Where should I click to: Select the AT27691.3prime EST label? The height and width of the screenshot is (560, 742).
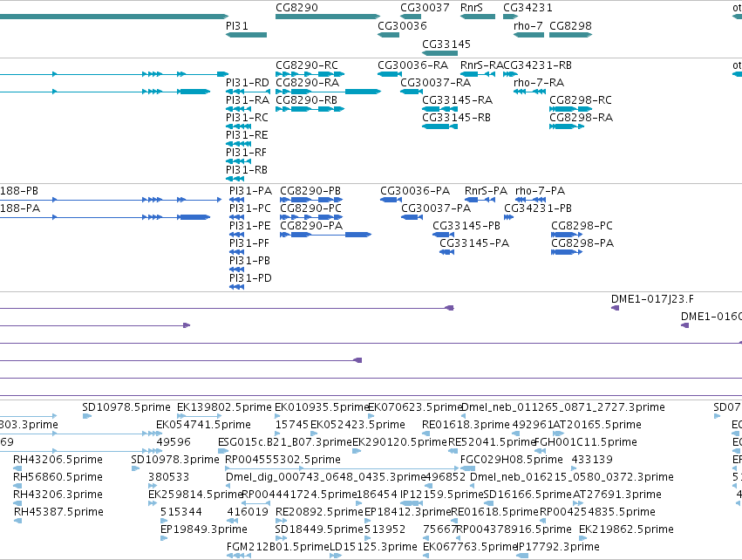click(617, 495)
